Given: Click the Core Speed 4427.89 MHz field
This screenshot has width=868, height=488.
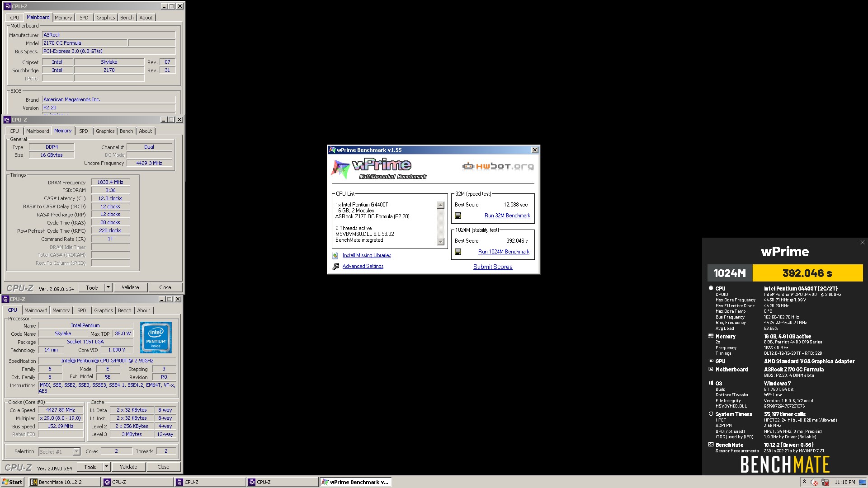Looking at the screenshot, I should pos(61,410).
